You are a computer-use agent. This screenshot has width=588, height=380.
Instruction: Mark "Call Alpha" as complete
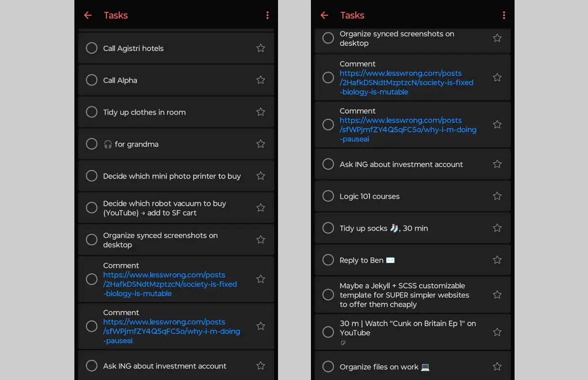click(x=92, y=80)
